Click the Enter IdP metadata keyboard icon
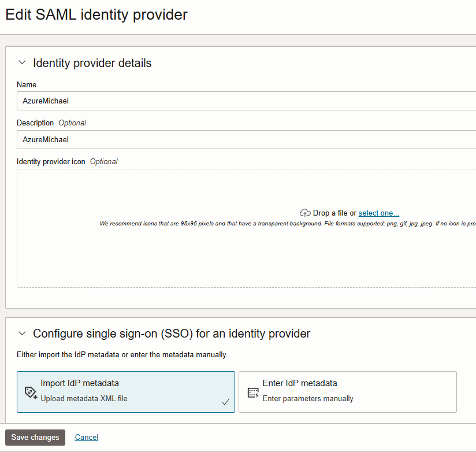Image resolution: width=476 pixels, height=452 pixels. 252,392
